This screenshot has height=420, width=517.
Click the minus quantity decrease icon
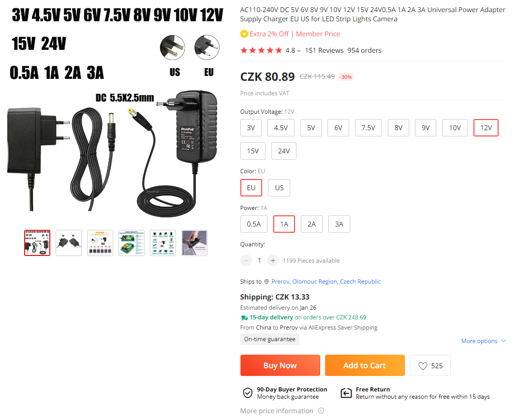pos(246,261)
